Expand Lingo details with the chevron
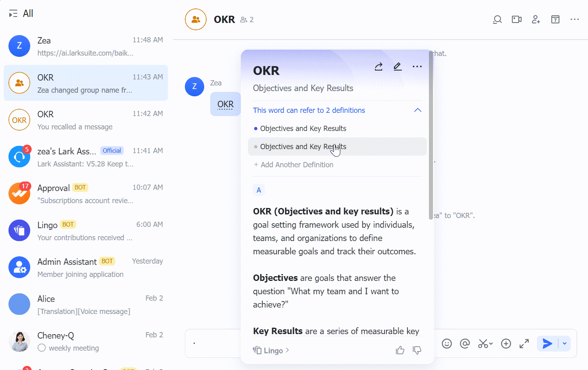Screen dimensions: 588x370 (287, 350)
